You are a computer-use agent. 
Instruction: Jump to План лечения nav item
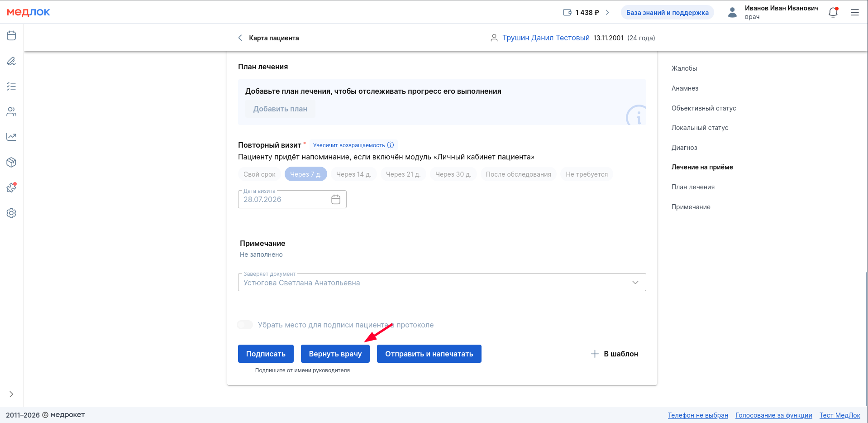click(693, 187)
